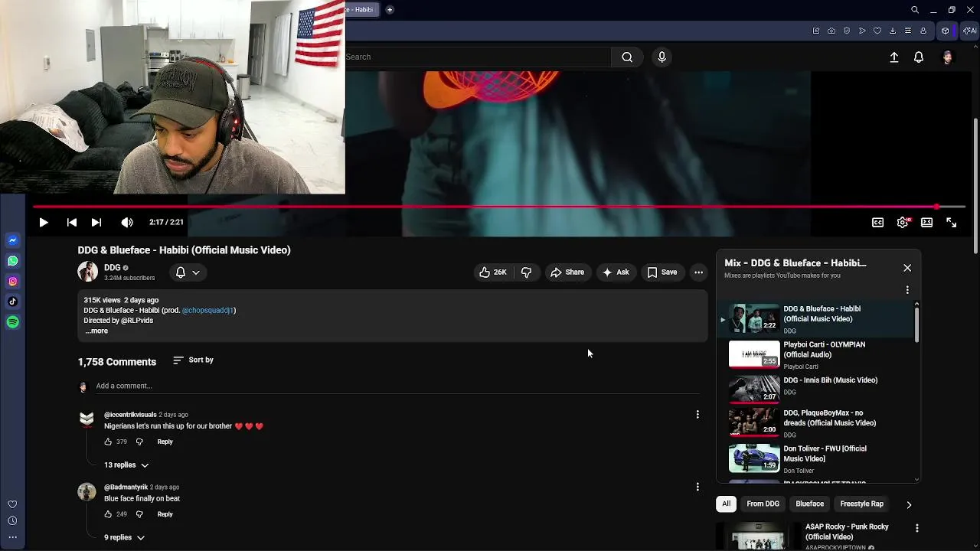Image resolution: width=980 pixels, height=551 pixels.
Task: Open sidebar history clock icon
Action: tap(12, 521)
